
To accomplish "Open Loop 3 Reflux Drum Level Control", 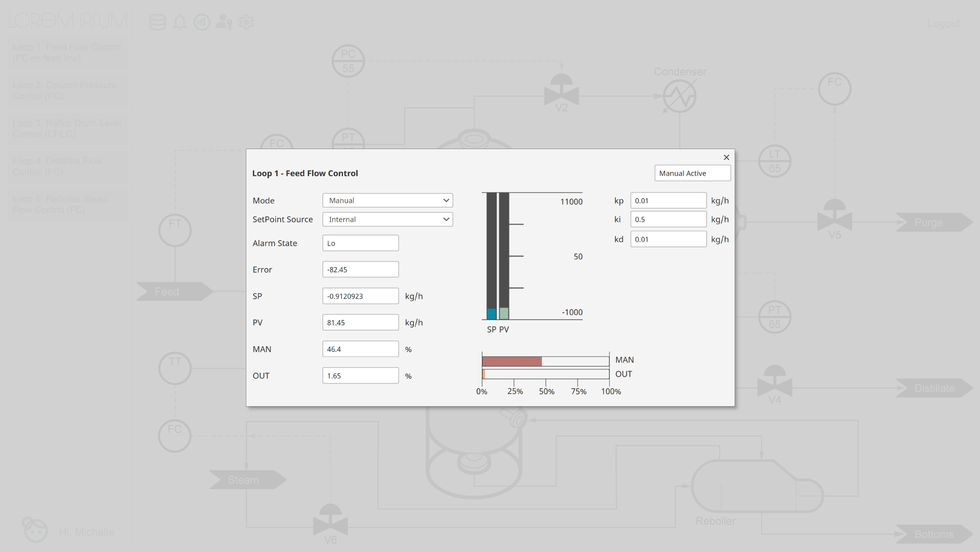I will (66, 129).
